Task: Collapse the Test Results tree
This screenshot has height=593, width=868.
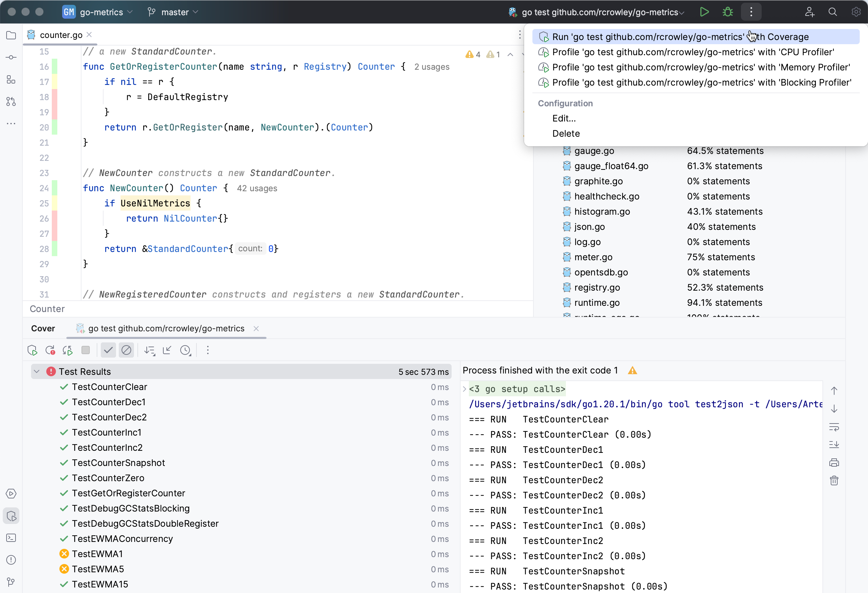Action: (x=36, y=371)
